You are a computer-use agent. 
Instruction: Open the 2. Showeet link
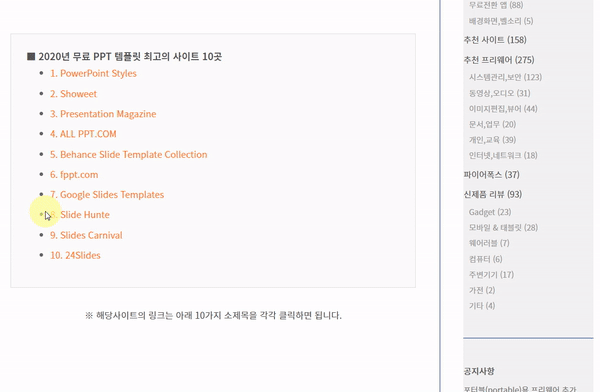click(73, 94)
